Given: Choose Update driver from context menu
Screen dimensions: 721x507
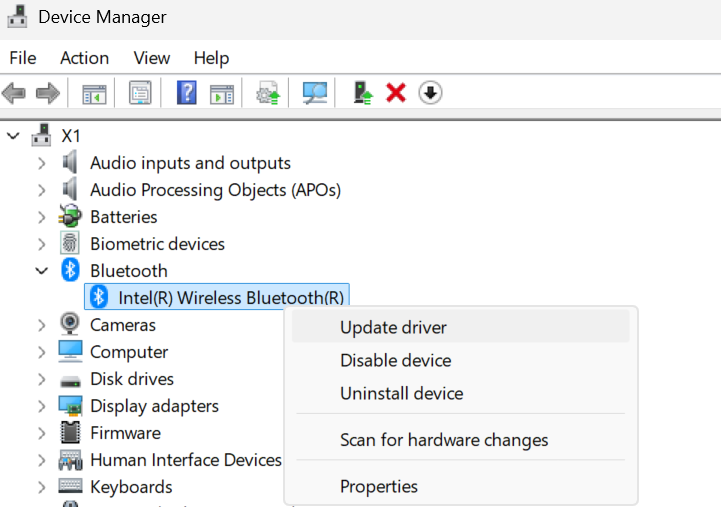Looking at the screenshot, I should coord(461,327).
